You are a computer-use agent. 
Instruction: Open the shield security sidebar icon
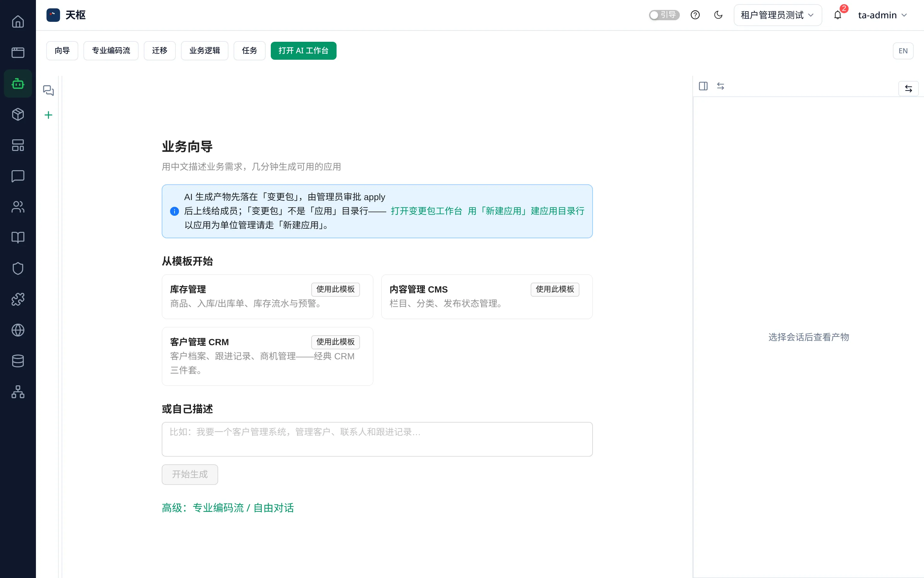18,268
